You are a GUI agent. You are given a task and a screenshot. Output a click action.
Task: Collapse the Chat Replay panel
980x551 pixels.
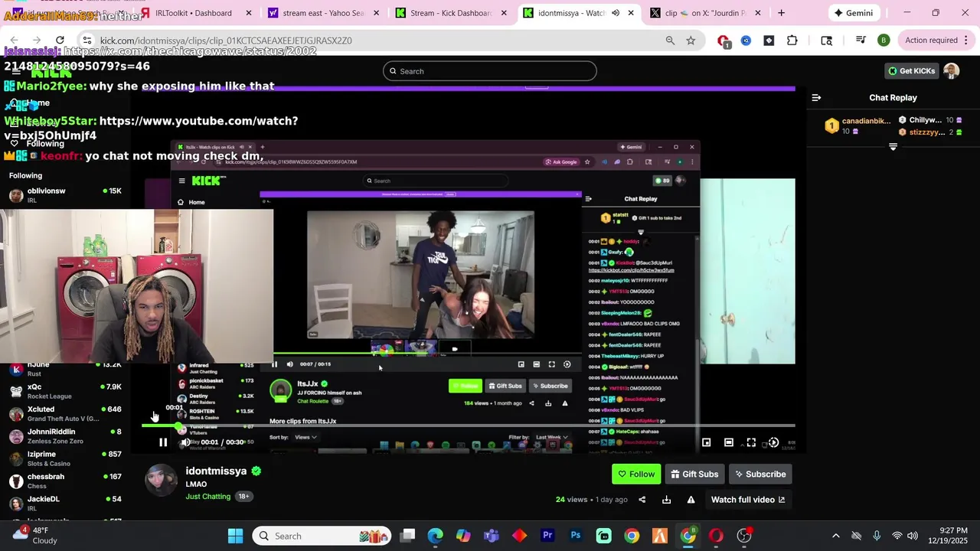pos(816,97)
